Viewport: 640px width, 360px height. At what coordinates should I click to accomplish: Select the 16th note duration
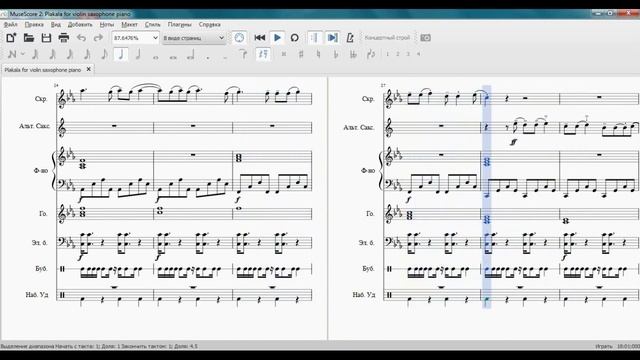[87, 54]
